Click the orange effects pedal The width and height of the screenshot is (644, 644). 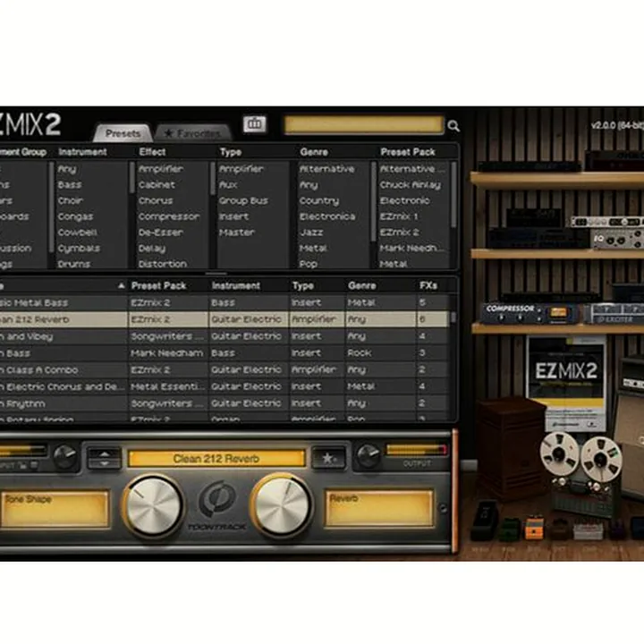[534, 529]
